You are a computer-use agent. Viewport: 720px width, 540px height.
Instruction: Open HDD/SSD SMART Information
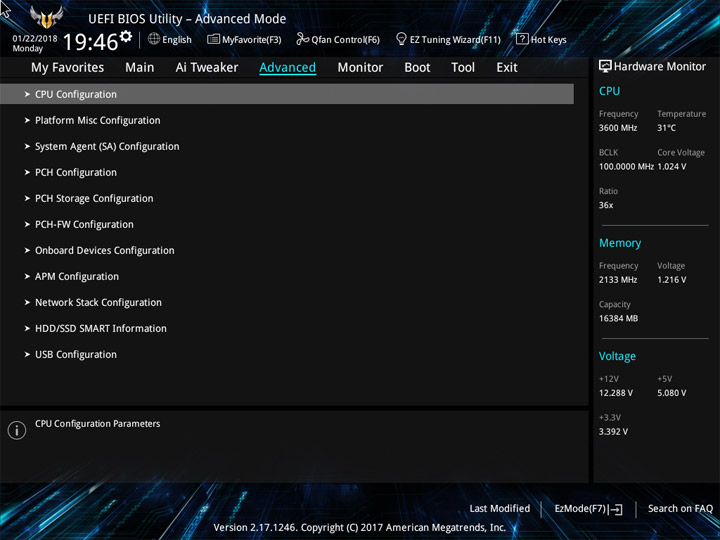click(x=101, y=328)
